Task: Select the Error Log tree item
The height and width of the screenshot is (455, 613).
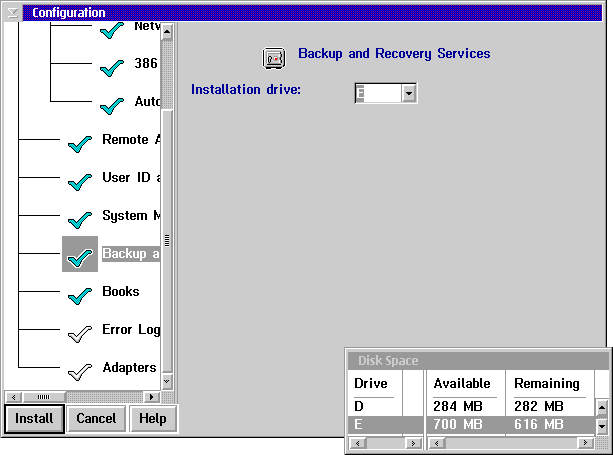Action: [x=131, y=330]
